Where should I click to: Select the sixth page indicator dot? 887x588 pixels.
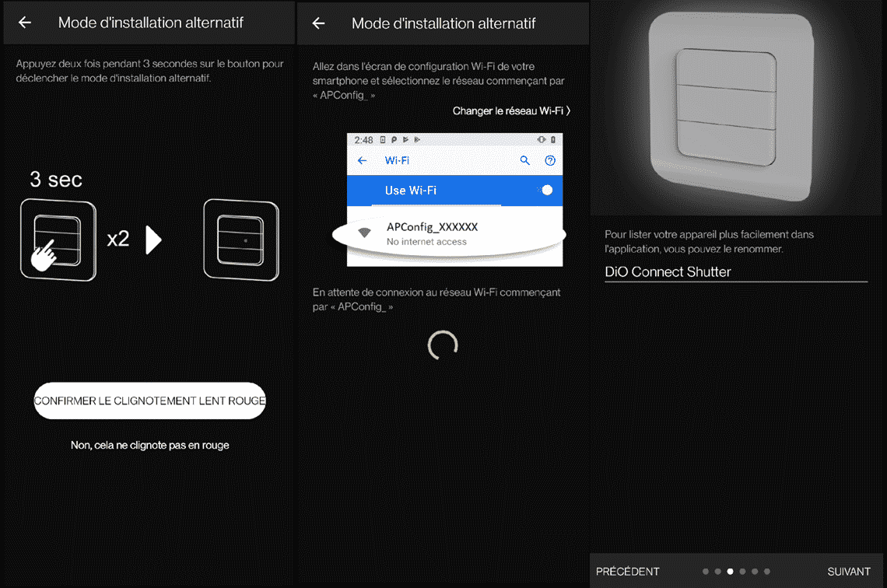[x=767, y=572]
